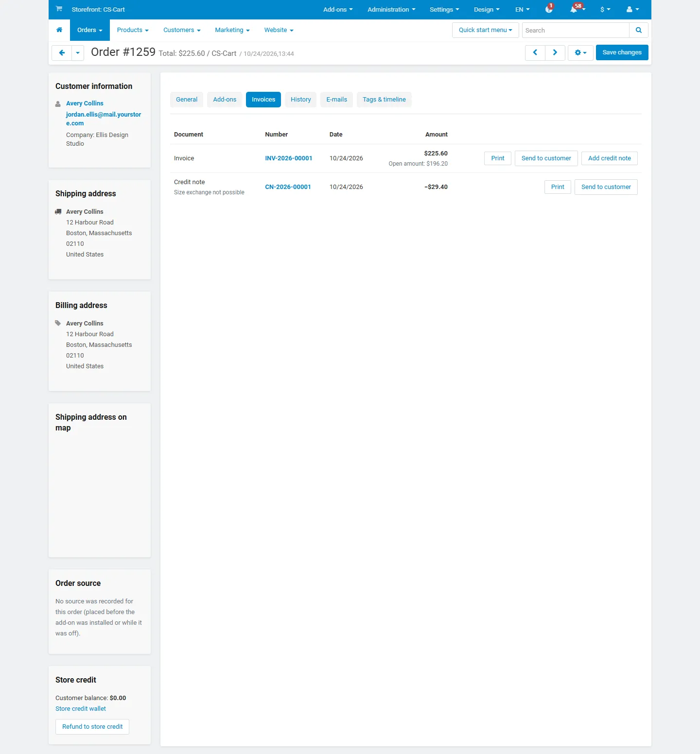Image resolution: width=700 pixels, height=754 pixels.
Task: Click Refund to store credit button
Action: [92, 727]
